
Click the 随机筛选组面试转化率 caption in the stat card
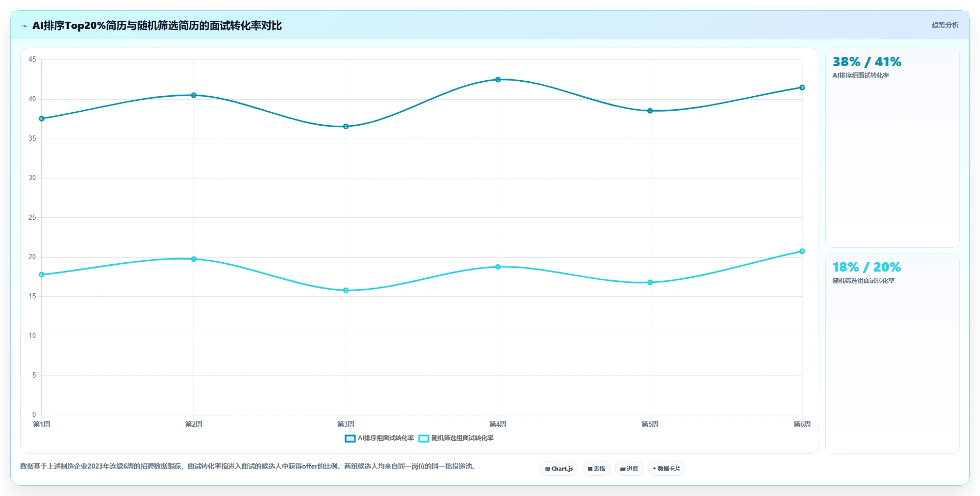coord(864,281)
